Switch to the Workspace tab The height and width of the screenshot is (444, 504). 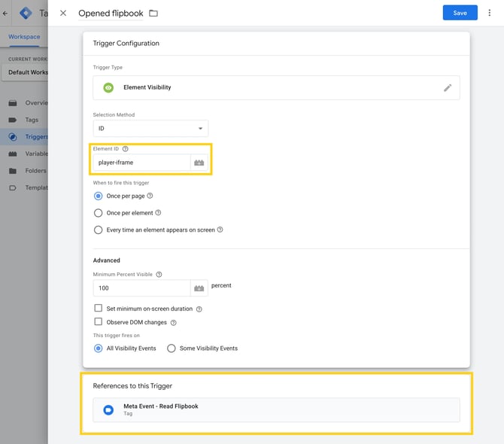[x=24, y=37]
